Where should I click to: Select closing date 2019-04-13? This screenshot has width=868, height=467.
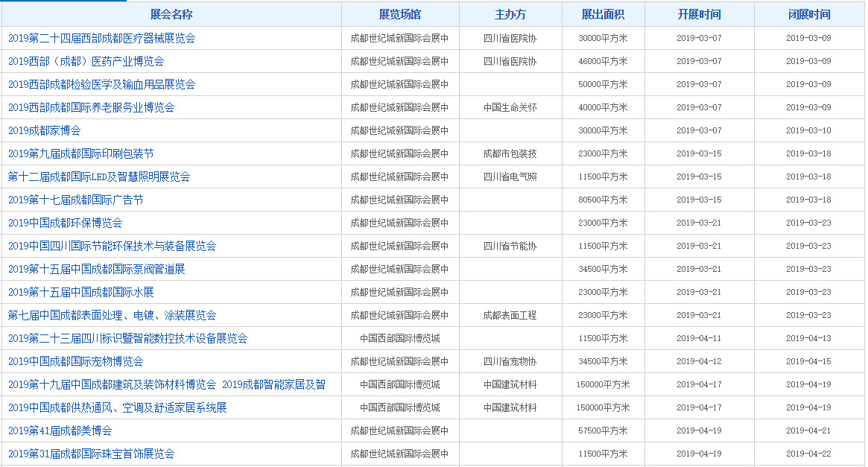coord(809,338)
